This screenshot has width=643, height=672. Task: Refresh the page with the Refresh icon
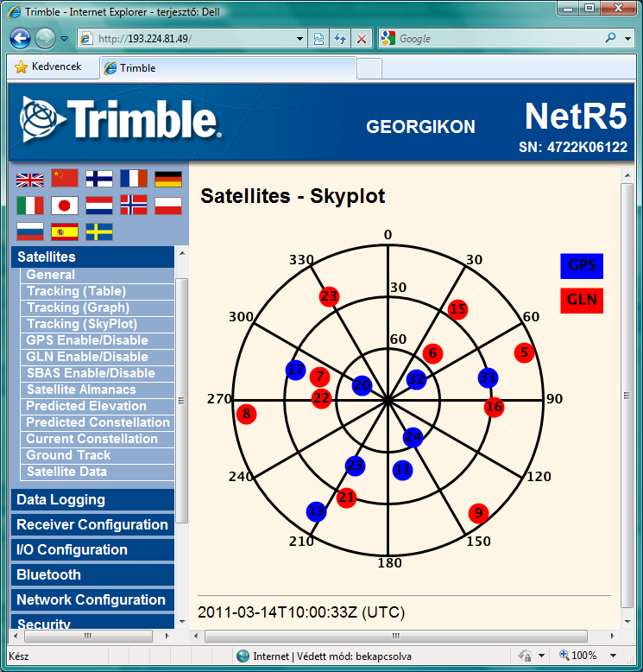[x=340, y=39]
